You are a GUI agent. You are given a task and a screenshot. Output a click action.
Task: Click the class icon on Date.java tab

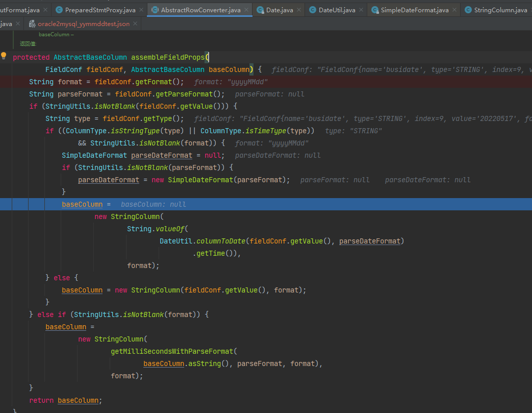pyautogui.click(x=260, y=10)
